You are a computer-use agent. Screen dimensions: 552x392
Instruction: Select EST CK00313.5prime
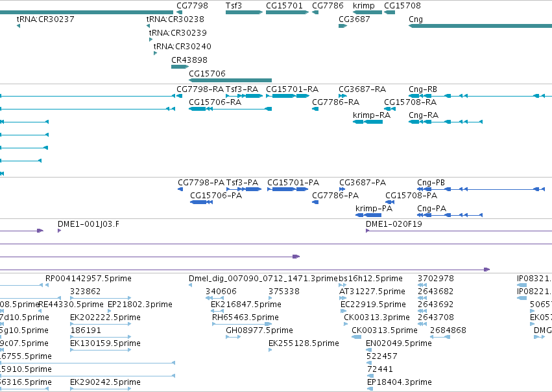pos(385,331)
